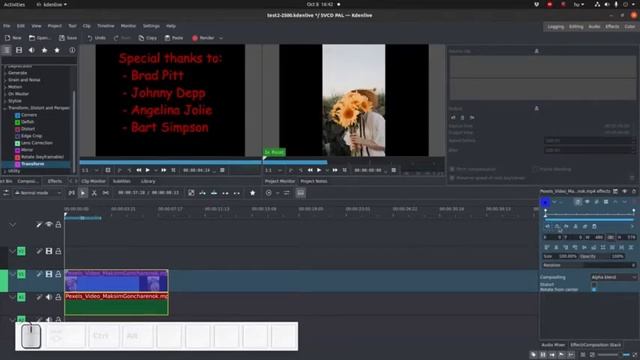The height and width of the screenshot is (360, 640).
Task: Toggle master track eye visibility
Action: (49, 224)
